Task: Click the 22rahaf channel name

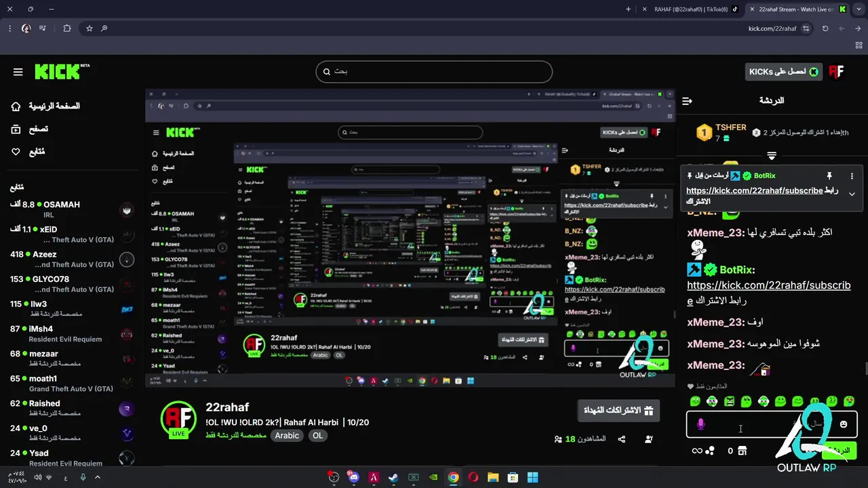Action: (227, 407)
